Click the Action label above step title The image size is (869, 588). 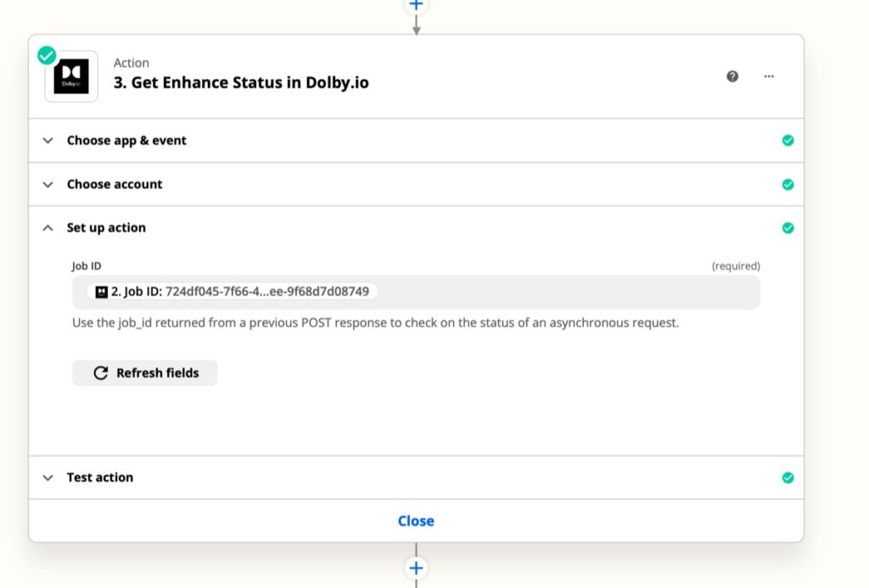tap(132, 63)
